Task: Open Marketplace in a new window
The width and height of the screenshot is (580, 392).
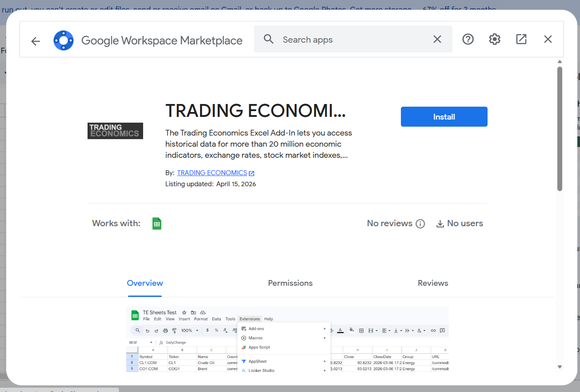Action: (x=521, y=39)
